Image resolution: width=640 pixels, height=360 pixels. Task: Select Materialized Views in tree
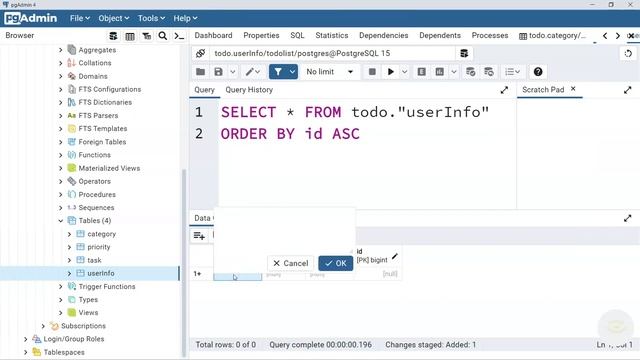coord(109,168)
